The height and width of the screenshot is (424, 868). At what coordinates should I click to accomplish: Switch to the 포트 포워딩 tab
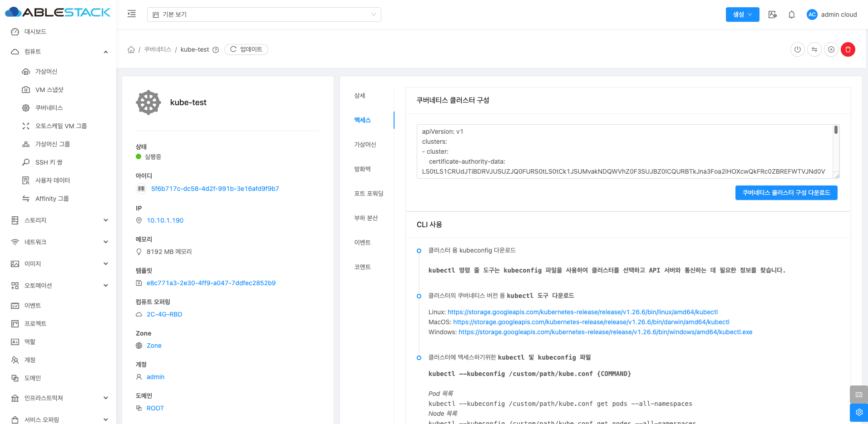tap(369, 194)
